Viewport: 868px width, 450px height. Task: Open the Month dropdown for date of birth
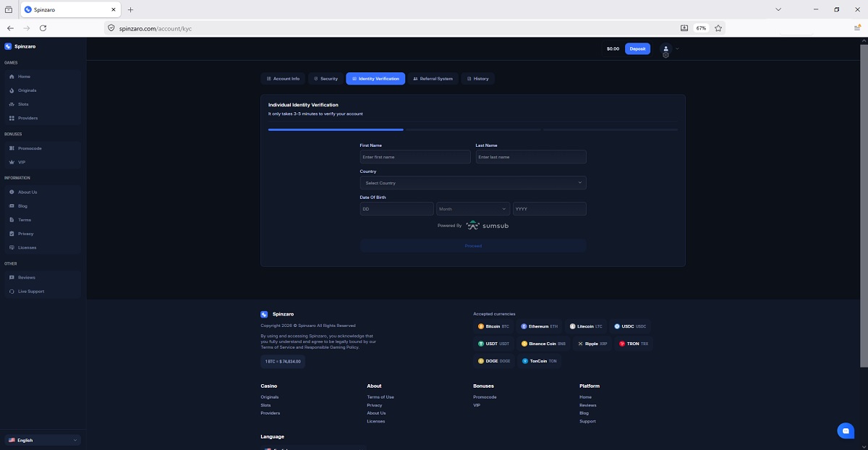[x=472, y=209]
